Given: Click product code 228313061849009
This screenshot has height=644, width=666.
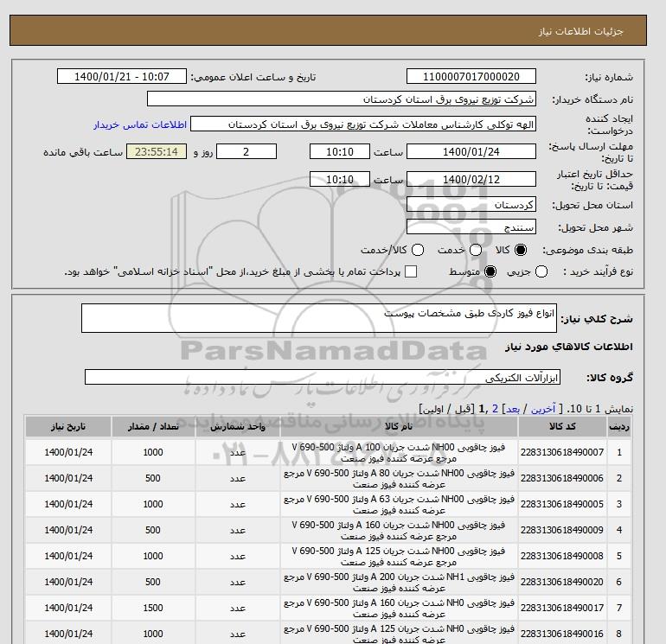Looking at the screenshot, I should (562, 530).
